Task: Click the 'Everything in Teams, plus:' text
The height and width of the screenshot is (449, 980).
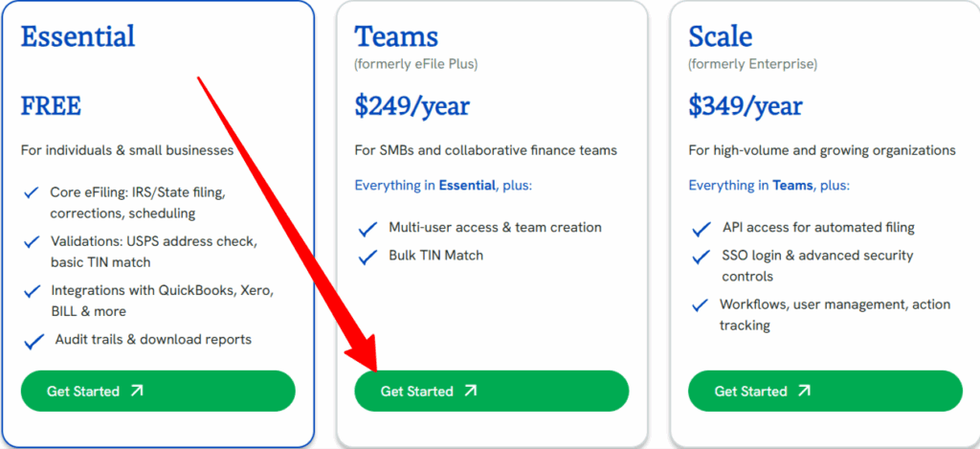Action: point(769,186)
